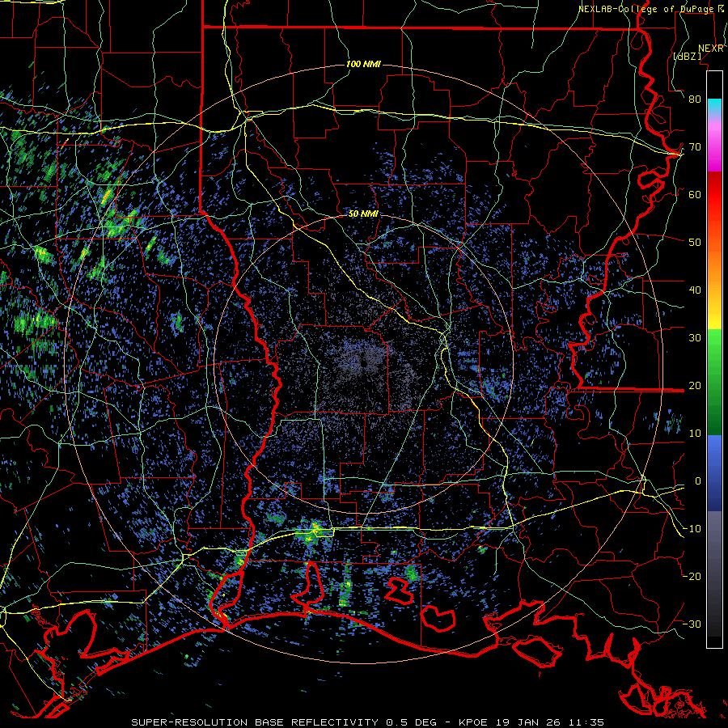Image resolution: width=728 pixels, height=728 pixels.
Task: Click the '100 NMI' range ring label
Action: tap(363, 64)
